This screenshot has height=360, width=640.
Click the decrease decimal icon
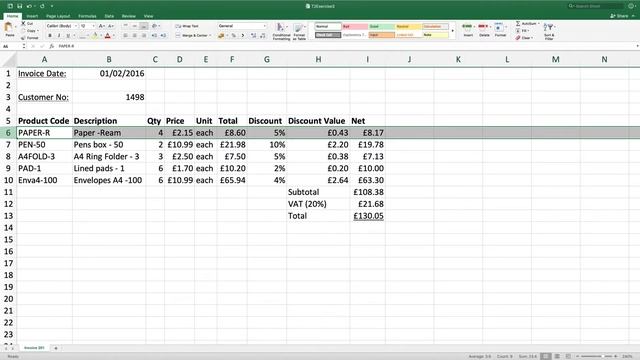(x=262, y=36)
